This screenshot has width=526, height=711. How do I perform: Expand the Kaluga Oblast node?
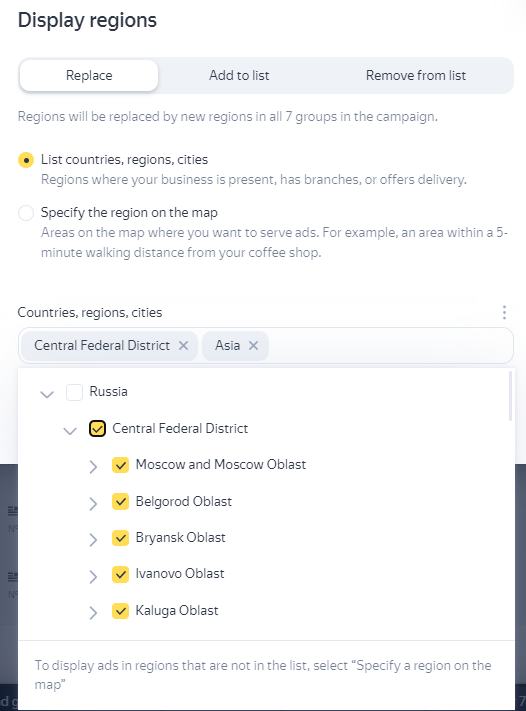[93, 613]
